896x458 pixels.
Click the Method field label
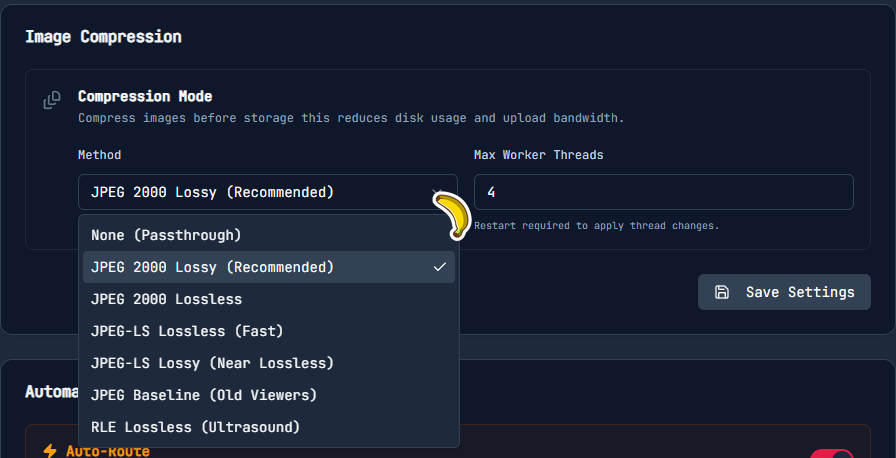coord(99,155)
